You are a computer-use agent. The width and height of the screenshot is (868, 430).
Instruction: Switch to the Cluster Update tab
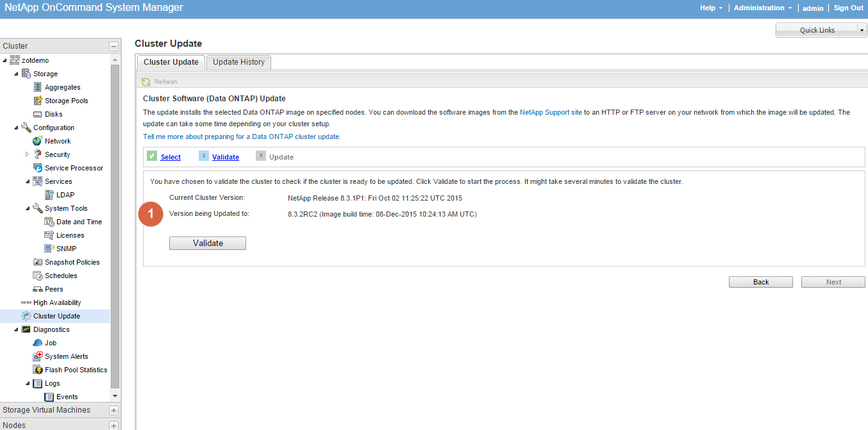click(x=171, y=62)
